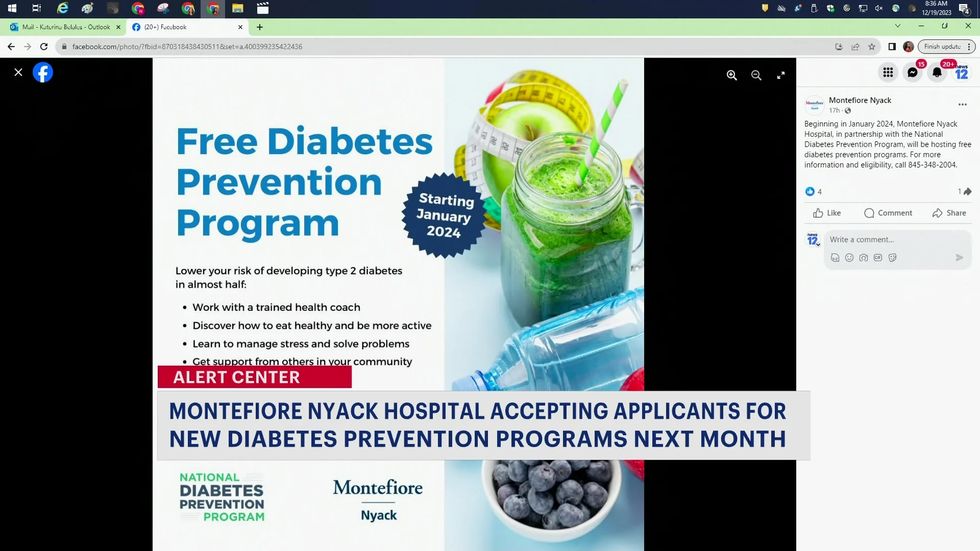This screenshot has height=551, width=980.
Task: Click the Share button on post
Action: [x=949, y=213]
